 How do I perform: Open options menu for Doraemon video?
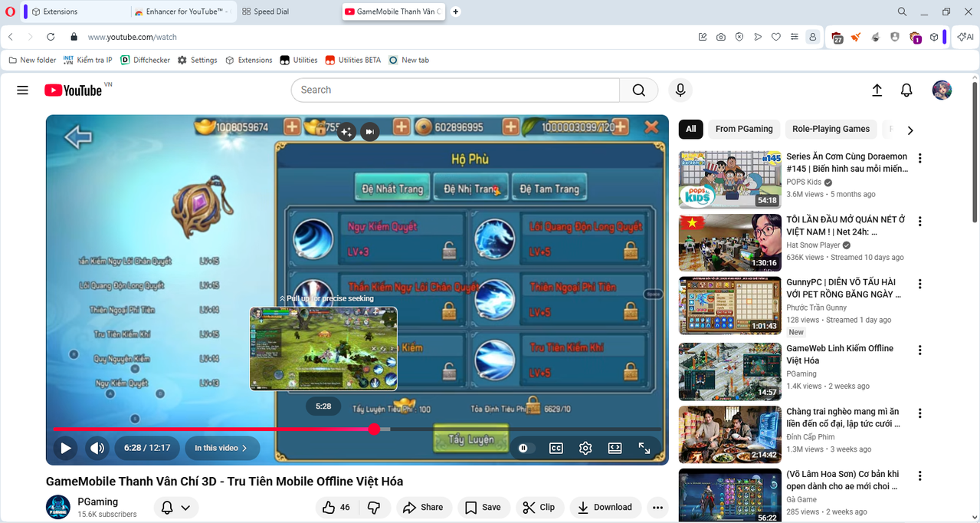920,159
